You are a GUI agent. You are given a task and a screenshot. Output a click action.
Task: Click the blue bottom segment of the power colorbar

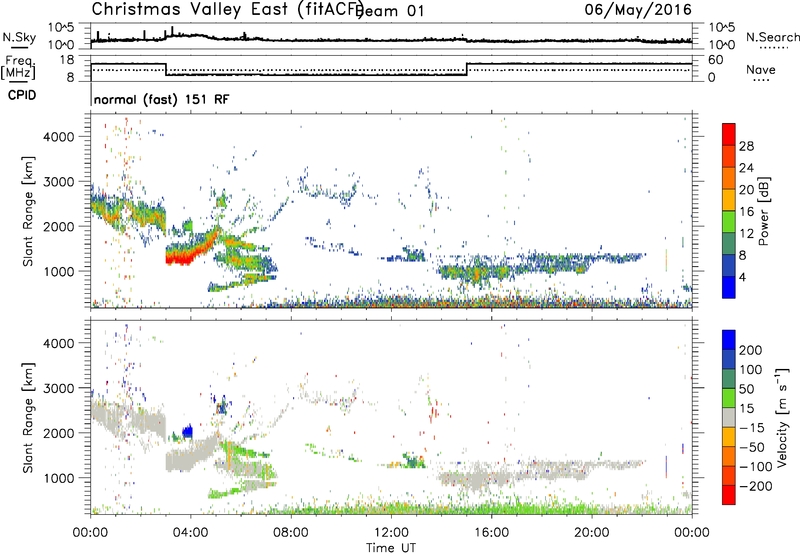729,287
